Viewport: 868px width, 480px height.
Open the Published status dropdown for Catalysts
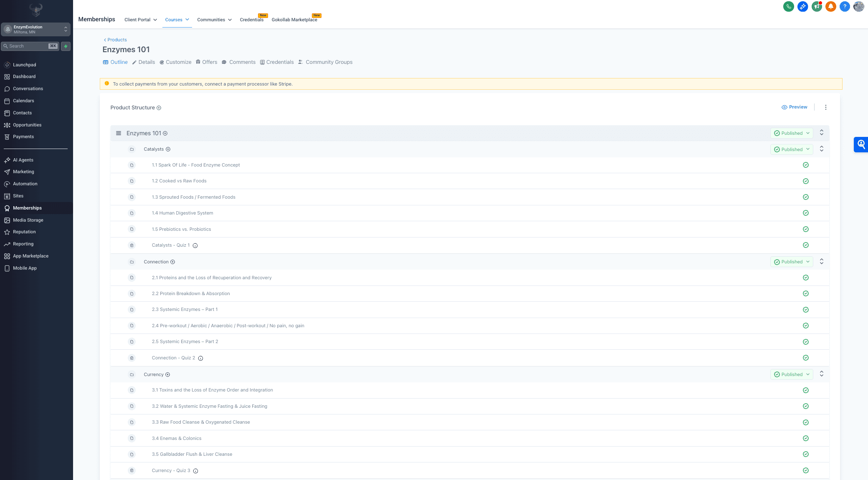[x=791, y=149]
